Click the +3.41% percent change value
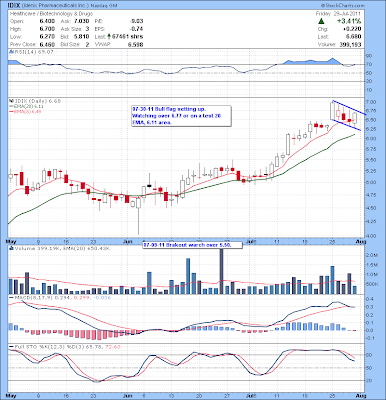This screenshot has width=386, height=400. point(348,21)
